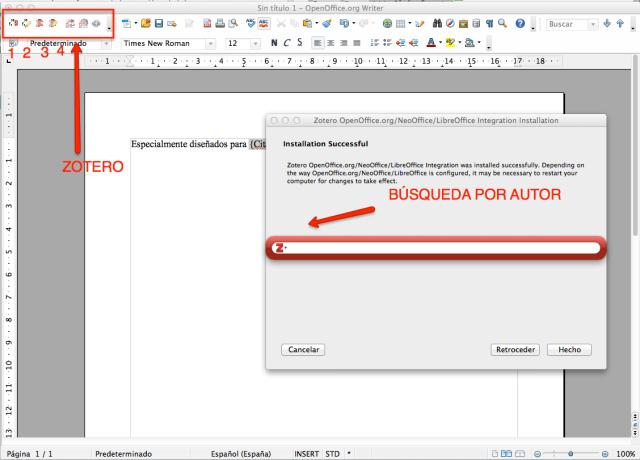Toggle Bold formatting (N)

pos(273,44)
